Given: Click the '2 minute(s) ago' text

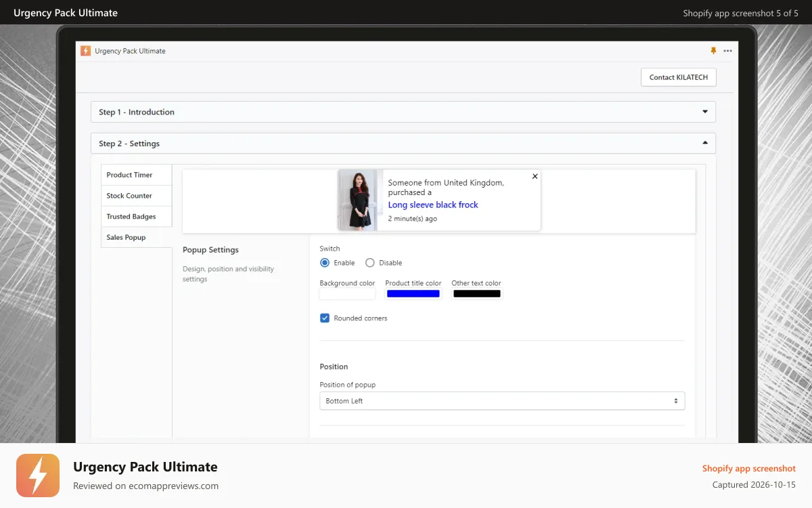Looking at the screenshot, I should click(x=412, y=219).
